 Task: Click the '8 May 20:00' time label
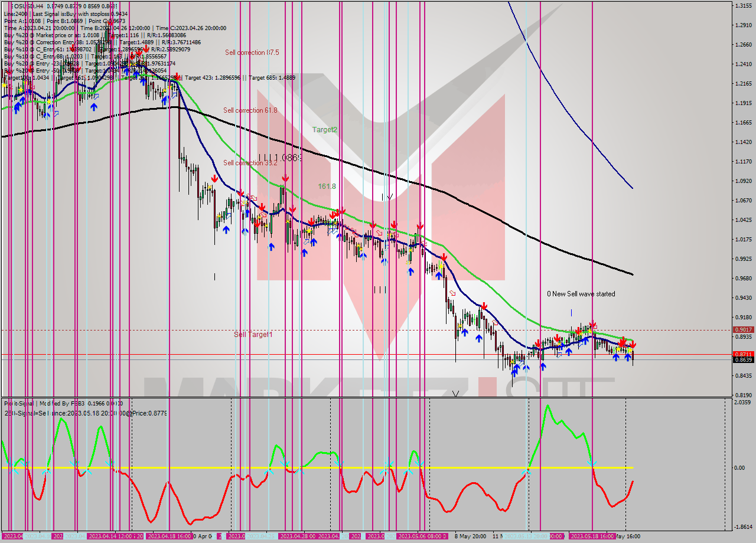tap(470, 537)
